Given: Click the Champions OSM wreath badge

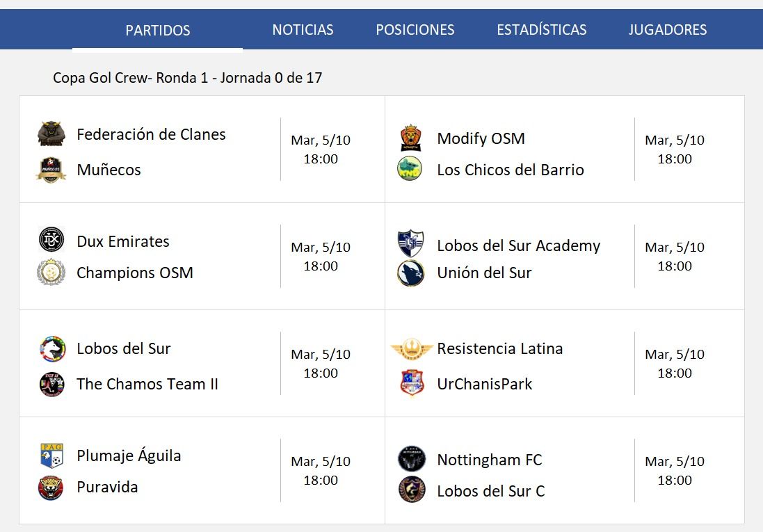Looking at the screenshot, I should tap(51, 272).
